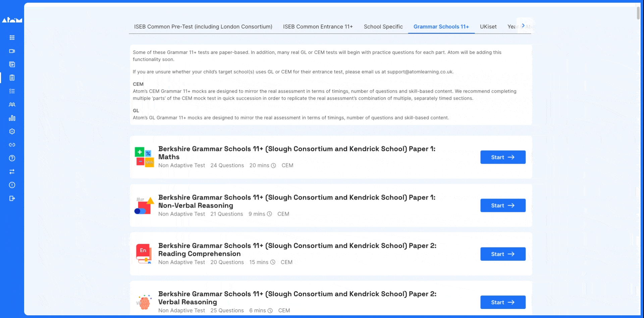Click the clock icon beside 20 mins
Screen dimensions: 644x318
pyautogui.click(x=273, y=166)
